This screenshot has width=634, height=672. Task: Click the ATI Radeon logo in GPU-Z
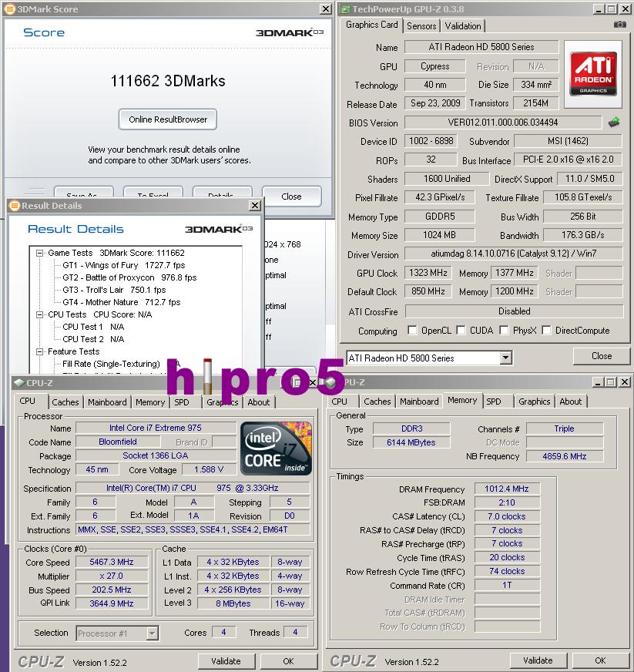click(x=593, y=74)
